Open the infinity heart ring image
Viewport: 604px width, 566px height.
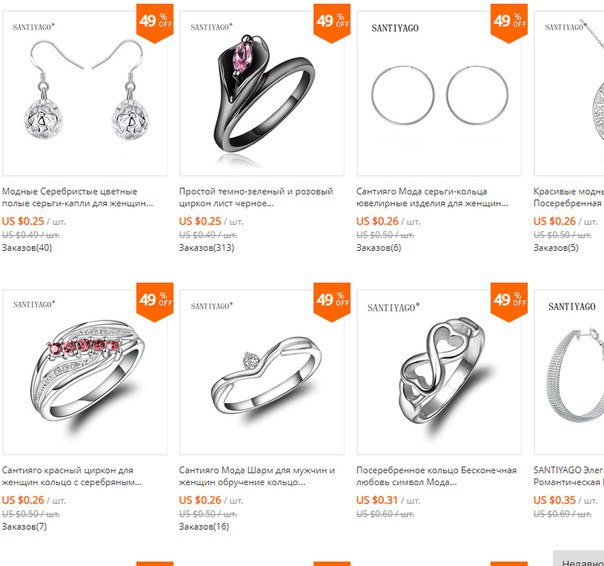click(x=439, y=372)
